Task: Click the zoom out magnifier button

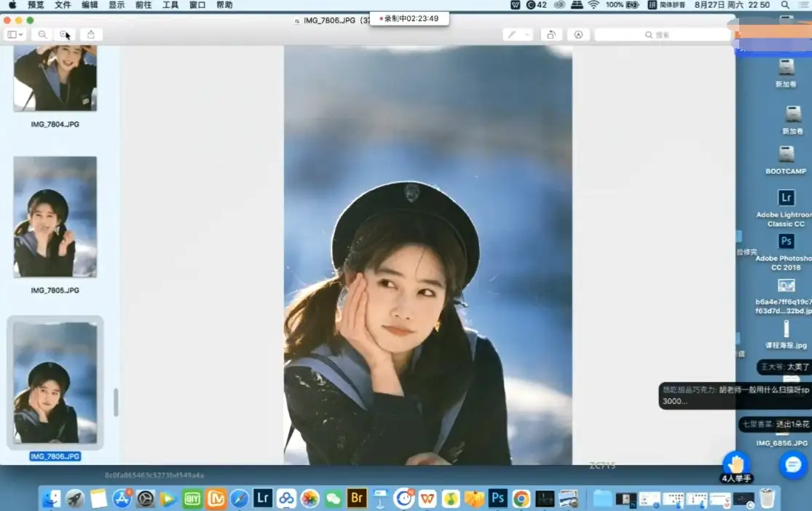Action: point(42,34)
